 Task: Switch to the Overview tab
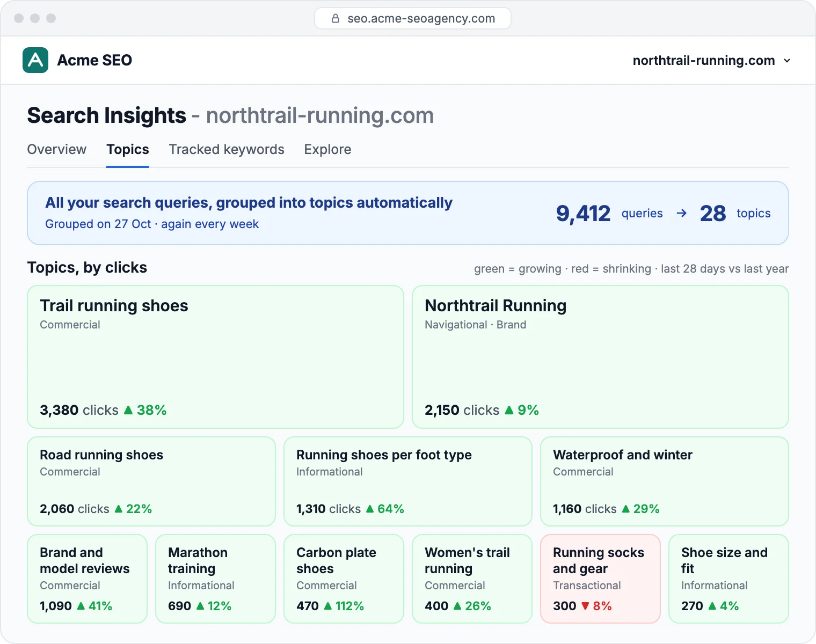(x=57, y=149)
